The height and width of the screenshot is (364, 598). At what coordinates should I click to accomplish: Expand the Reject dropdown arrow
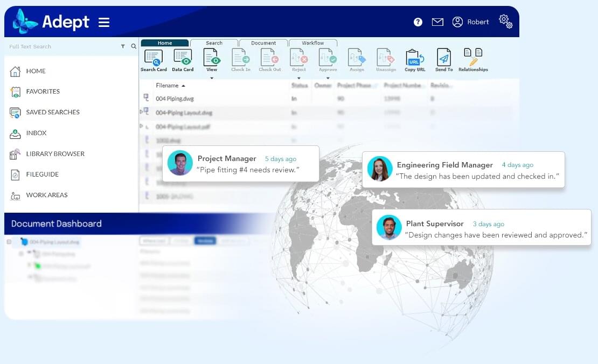pos(298,78)
